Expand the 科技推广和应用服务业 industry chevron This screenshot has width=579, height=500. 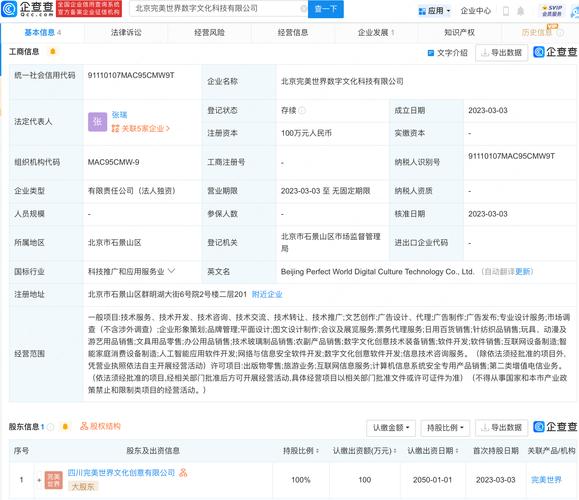pos(171,271)
